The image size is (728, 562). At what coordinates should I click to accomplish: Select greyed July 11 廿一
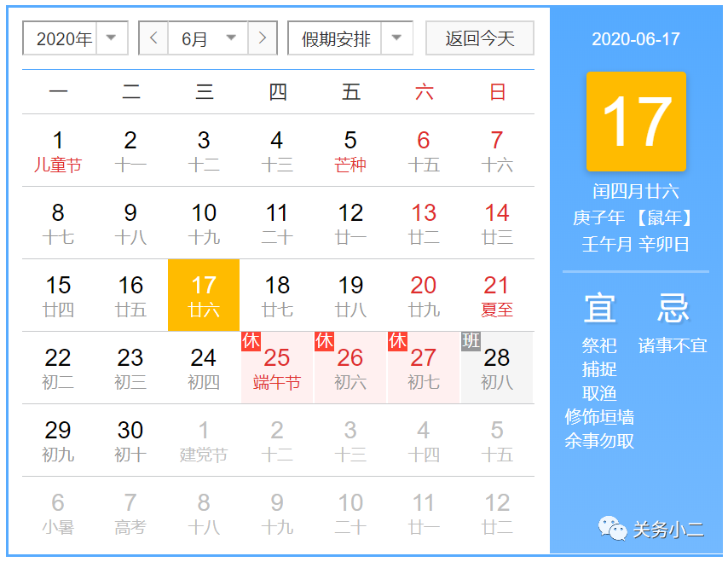pyautogui.click(x=424, y=513)
